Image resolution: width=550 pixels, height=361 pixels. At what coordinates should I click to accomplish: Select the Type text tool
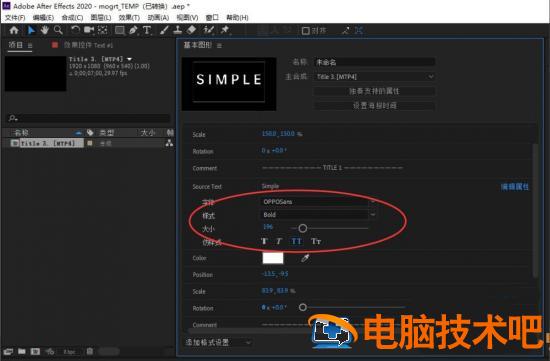147,31
